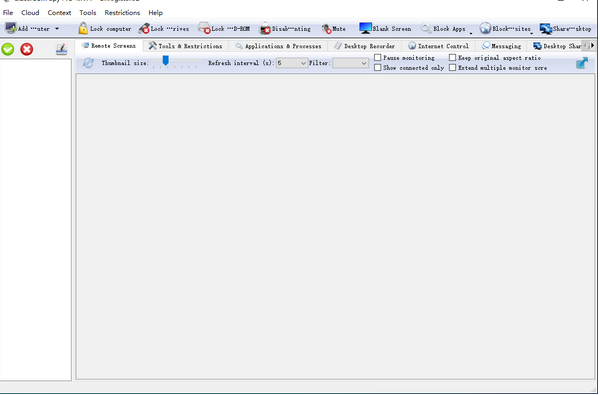Click the refresh arrows icon beside Thumbnail size
The image size is (600, 395).
pos(88,63)
